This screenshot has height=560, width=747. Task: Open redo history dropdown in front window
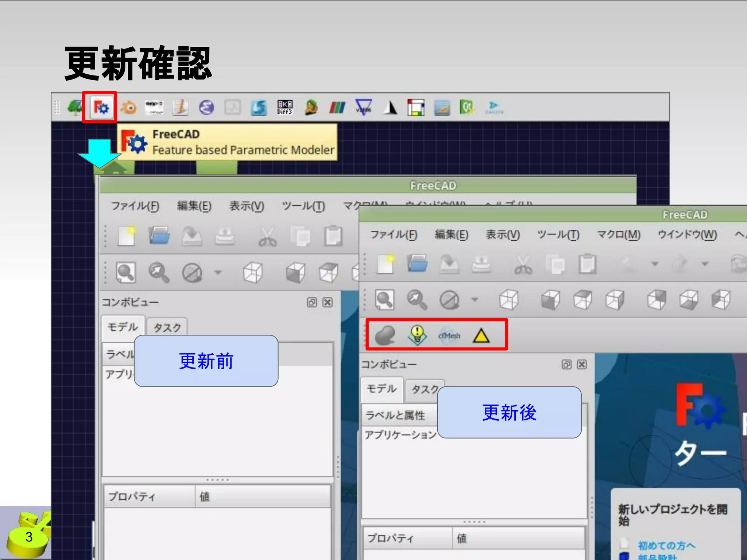click(705, 264)
